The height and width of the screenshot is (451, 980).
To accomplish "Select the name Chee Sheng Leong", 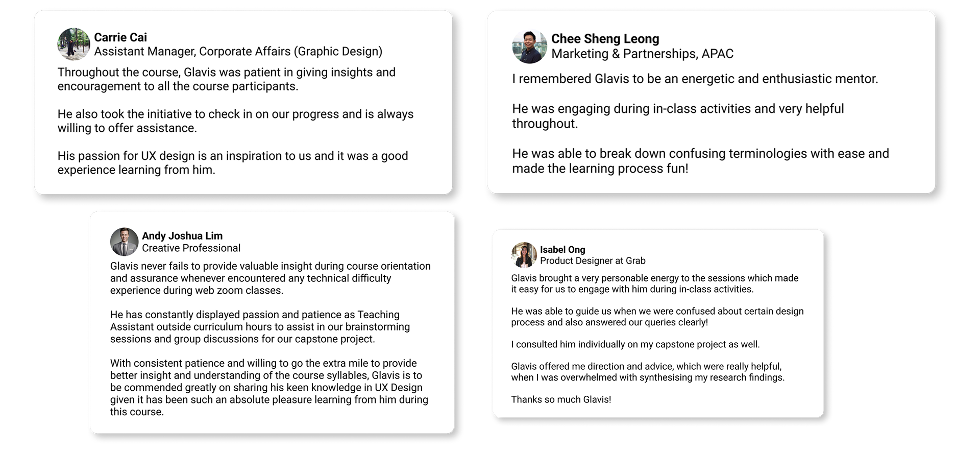I will point(605,39).
